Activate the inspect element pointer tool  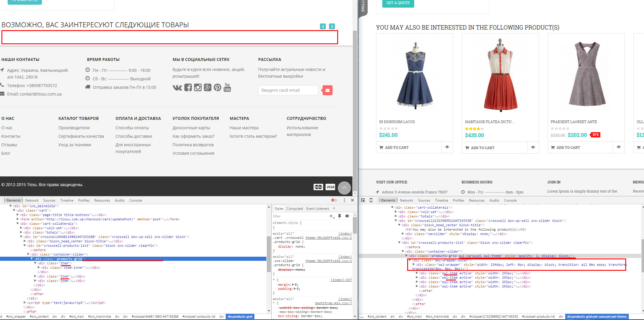tap(363, 200)
